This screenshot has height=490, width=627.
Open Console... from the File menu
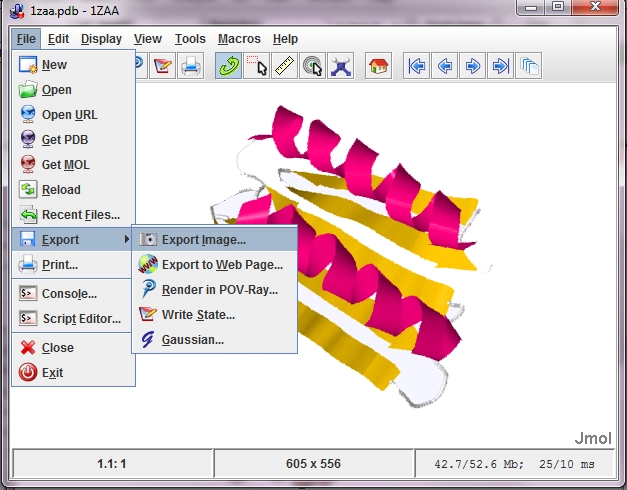click(73, 294)
